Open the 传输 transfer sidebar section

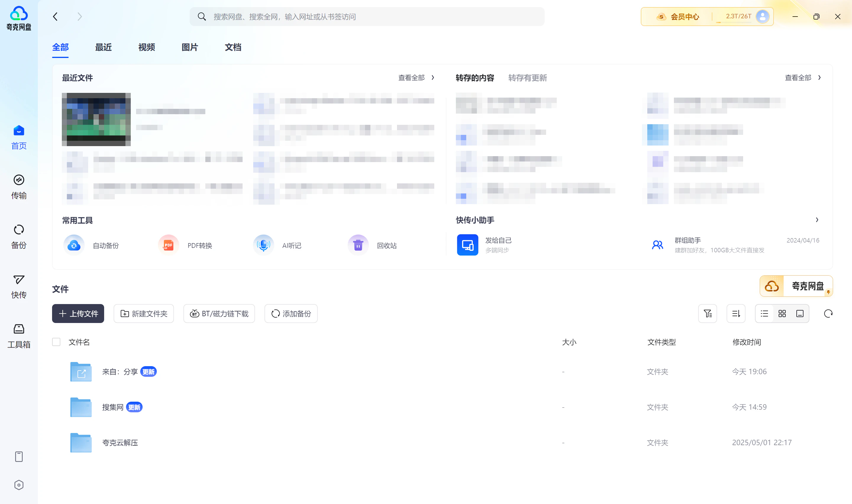tap(19, 187)
